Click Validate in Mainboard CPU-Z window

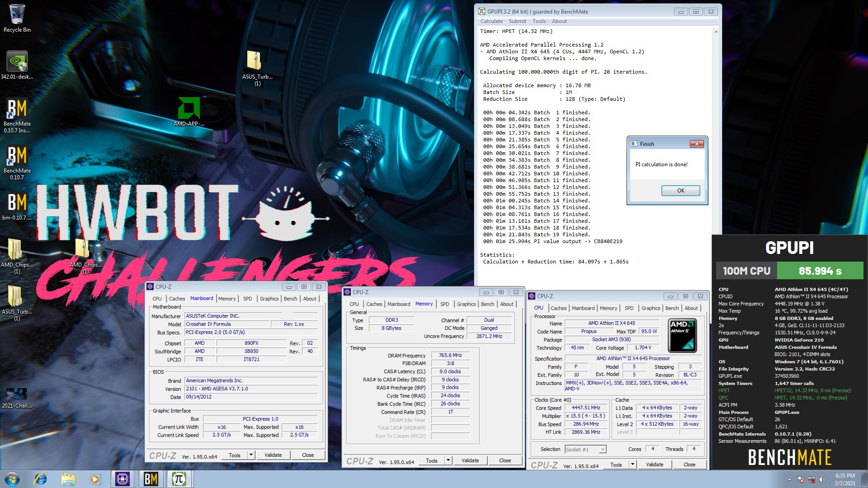(x=273, y=455)
